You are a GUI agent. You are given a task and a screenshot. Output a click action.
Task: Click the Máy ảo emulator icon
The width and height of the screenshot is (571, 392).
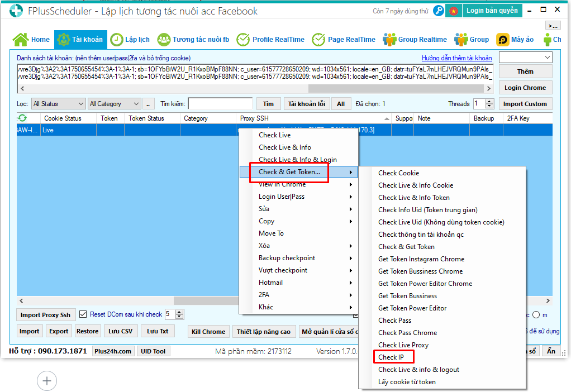[x=502, y=39]
